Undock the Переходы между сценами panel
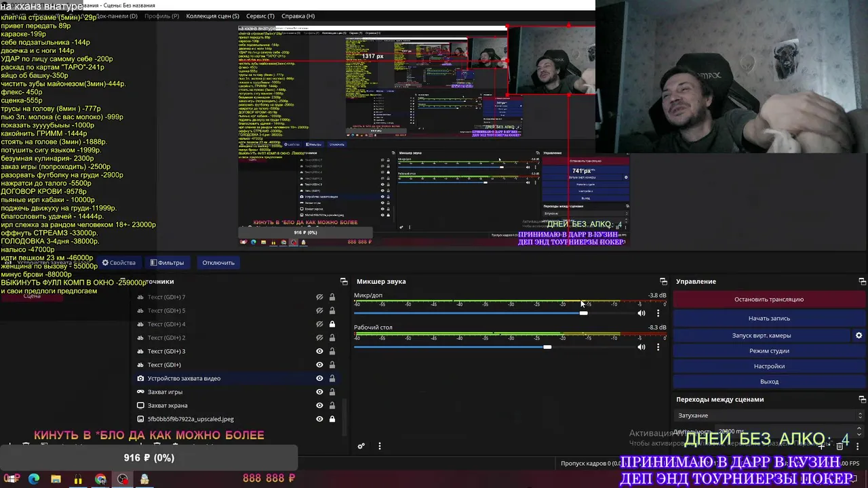868x488 pixels. coord(862,399)
